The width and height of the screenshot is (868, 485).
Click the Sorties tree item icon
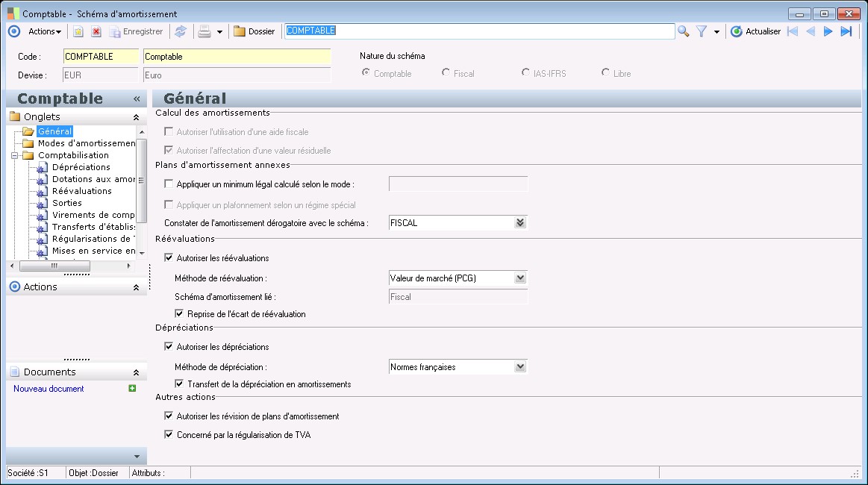[x=42, y=204]
